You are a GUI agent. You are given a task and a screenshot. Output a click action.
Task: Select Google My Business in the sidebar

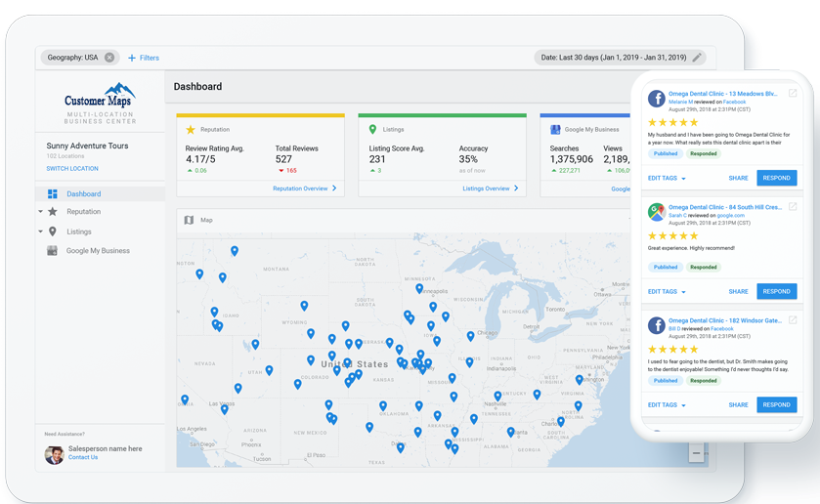[x=98, y=251]
